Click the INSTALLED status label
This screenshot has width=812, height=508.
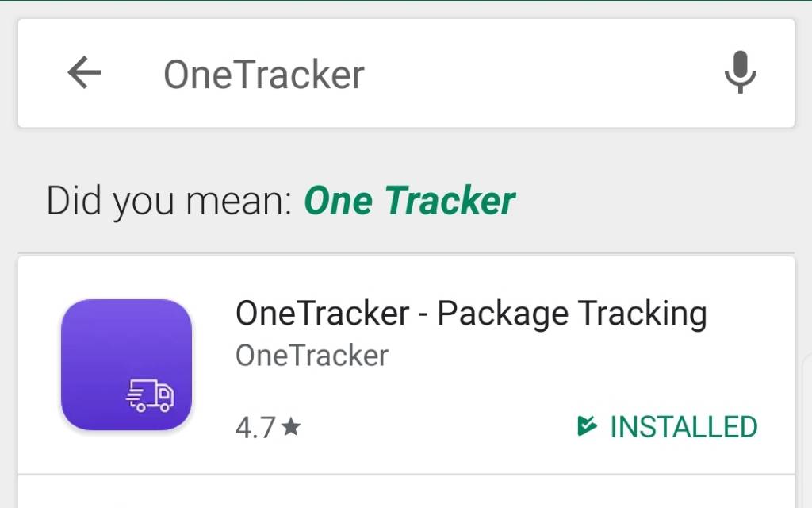tap(684, 427)
